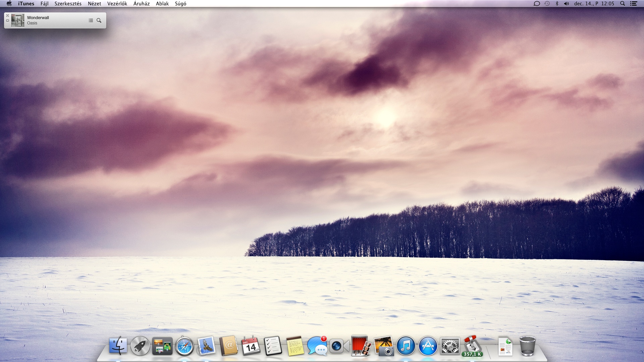Image resolution: width=644 pixels, height=362 pixels.
Task: Open the Fájl menu
Action: [44, 4]
